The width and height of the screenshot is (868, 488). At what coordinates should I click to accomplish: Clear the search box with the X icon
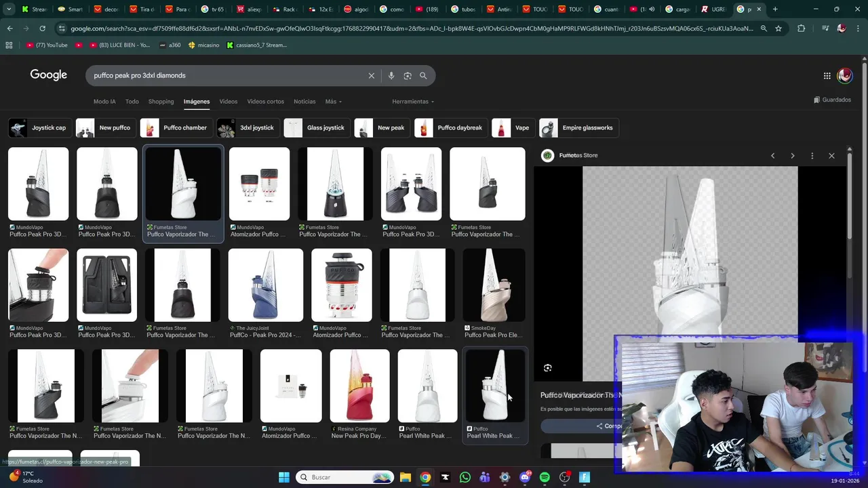coord(371,76)
